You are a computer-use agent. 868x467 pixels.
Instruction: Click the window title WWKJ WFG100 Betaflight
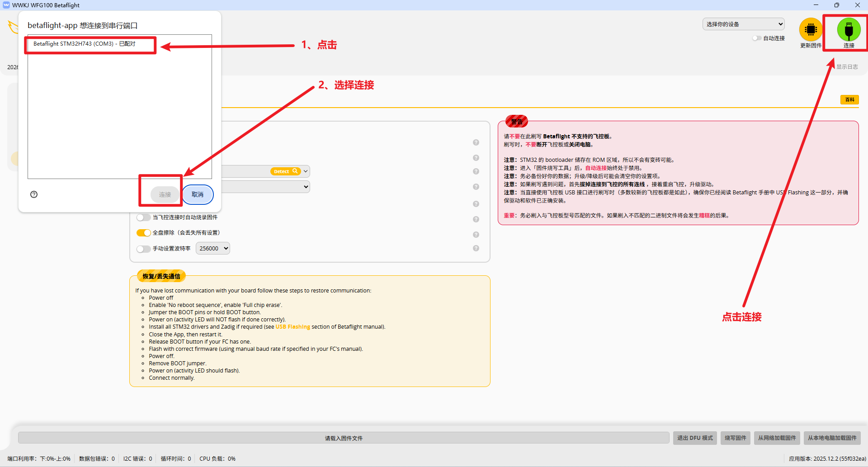coord(46,5)
